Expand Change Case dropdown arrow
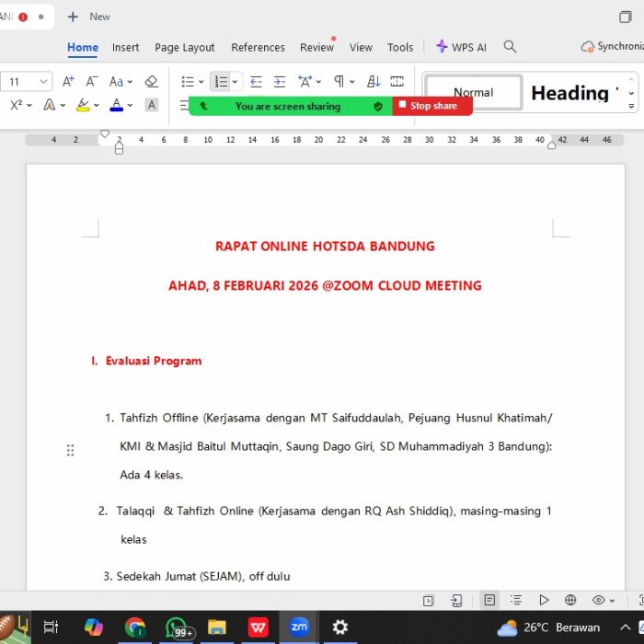The height and width of the screenshot is (644, 644). point(130,82)
